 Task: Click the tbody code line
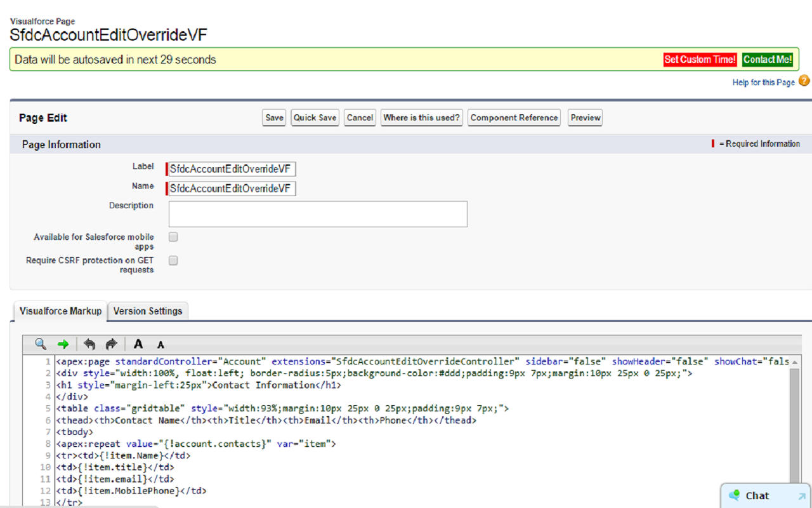(x=74, y=432)
